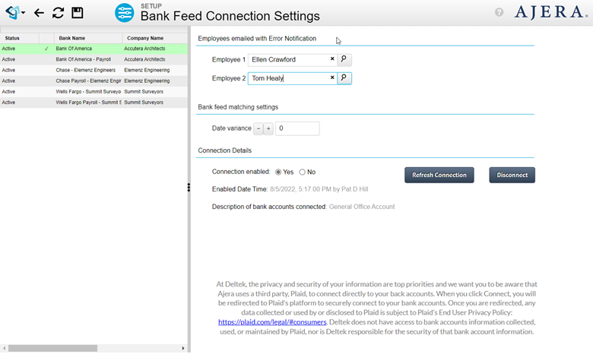Sort by the Bank Name column header

(72, 38)
